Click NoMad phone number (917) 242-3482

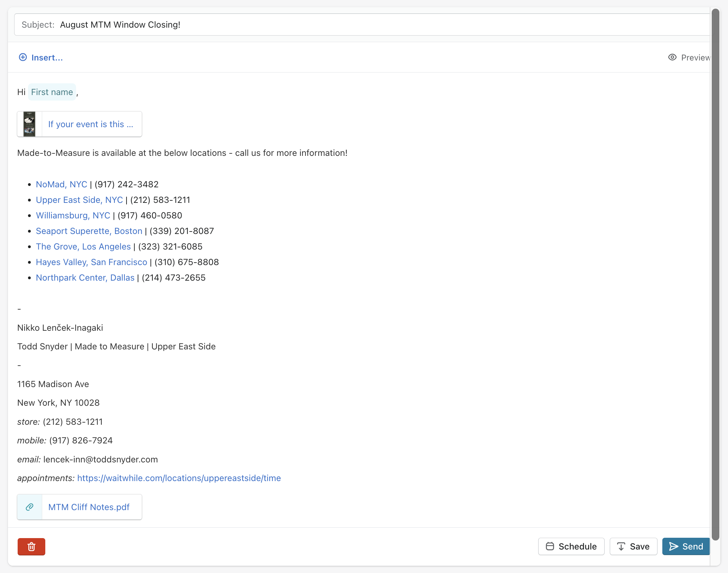[127, 184]
